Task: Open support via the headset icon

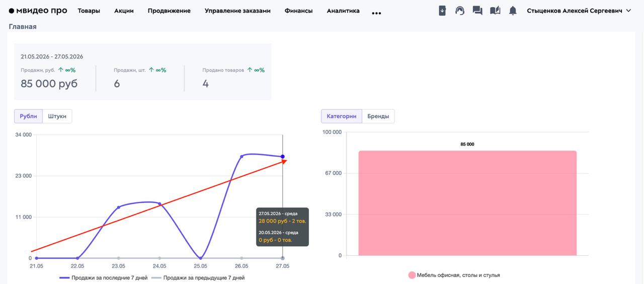Action: point(460,11)
